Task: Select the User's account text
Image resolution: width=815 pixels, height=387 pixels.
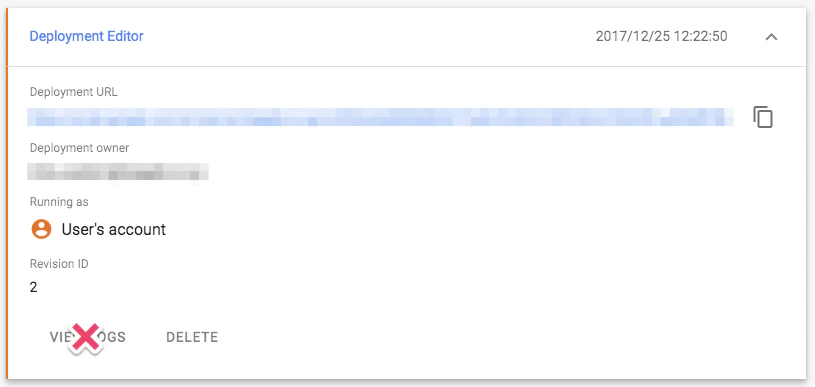Action: click(x=113, y=230)
